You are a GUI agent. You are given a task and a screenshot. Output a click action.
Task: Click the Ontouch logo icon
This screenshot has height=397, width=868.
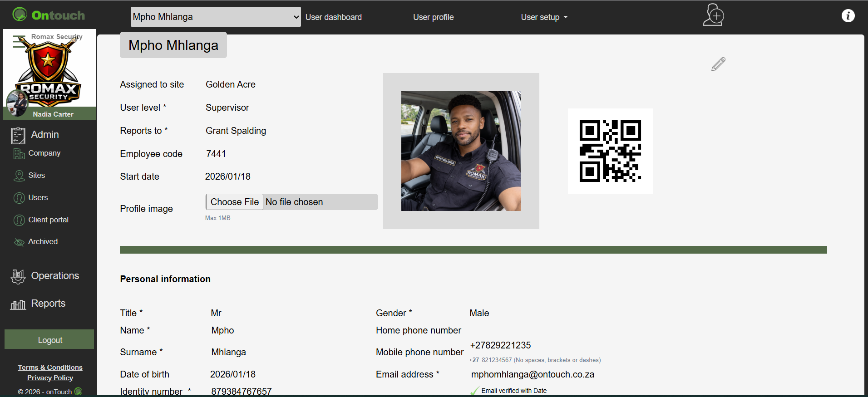click(x=20, y=15)
